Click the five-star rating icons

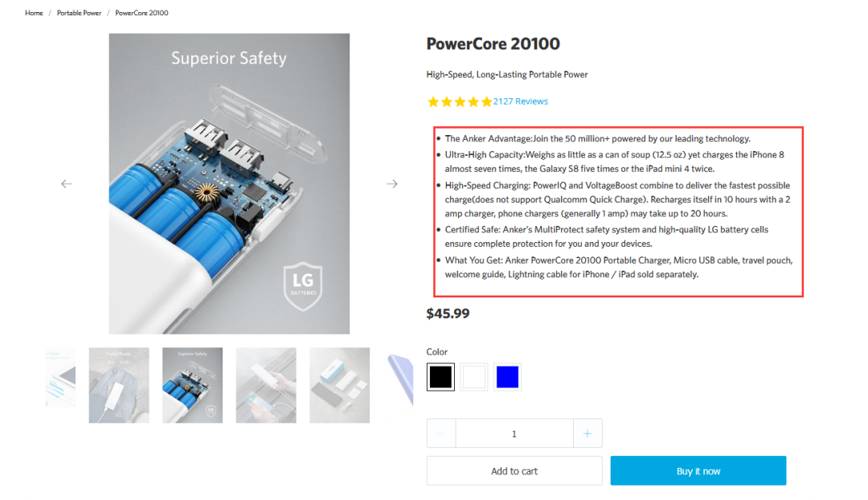point(459,102)
